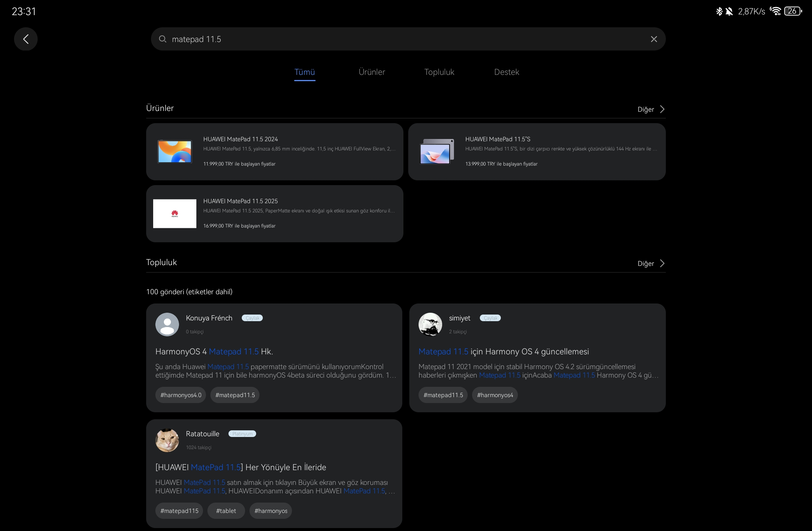Click the muted notification bell icon
This screenshot has height=531, width=812.
729,11
